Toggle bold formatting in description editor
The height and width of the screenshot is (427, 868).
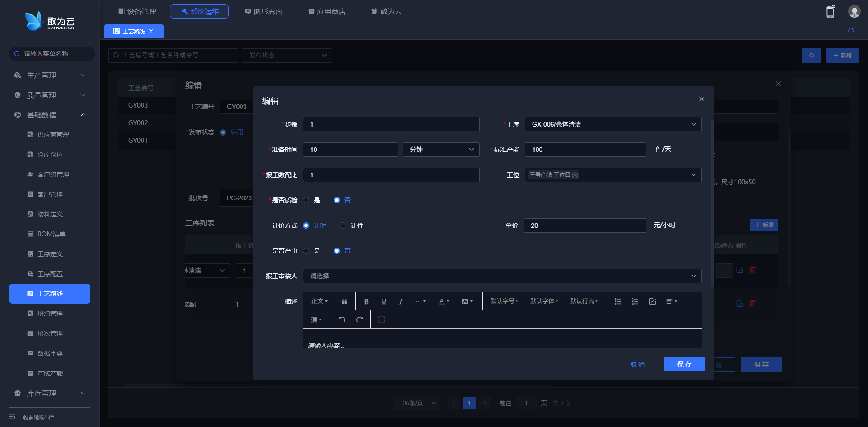point(366,301)
